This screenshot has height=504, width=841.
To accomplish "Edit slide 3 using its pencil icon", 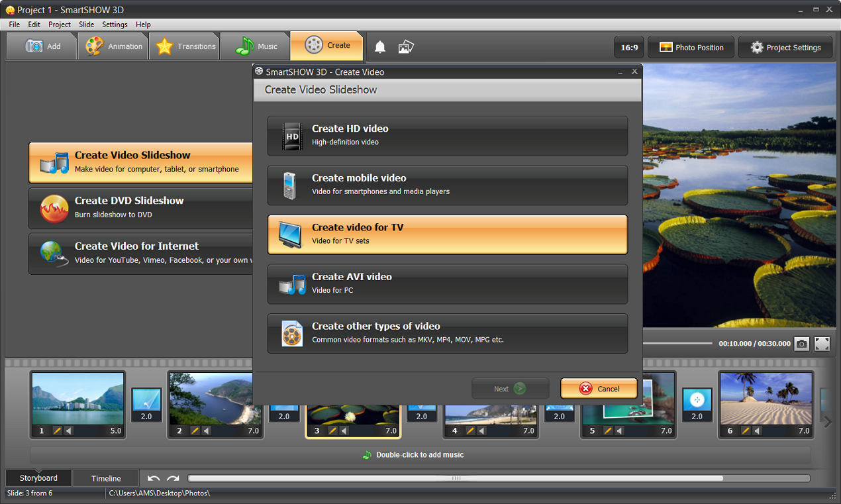I will [x=332, y=430].
